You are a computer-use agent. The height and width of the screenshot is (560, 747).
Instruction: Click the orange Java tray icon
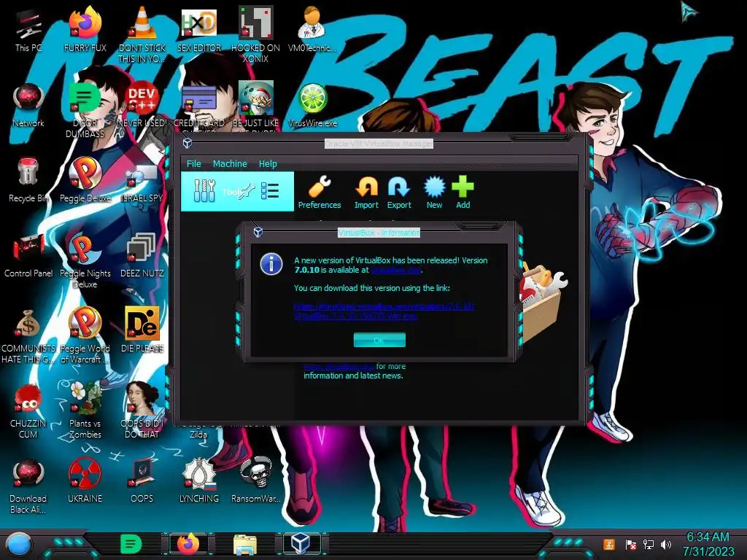point(609,544)
